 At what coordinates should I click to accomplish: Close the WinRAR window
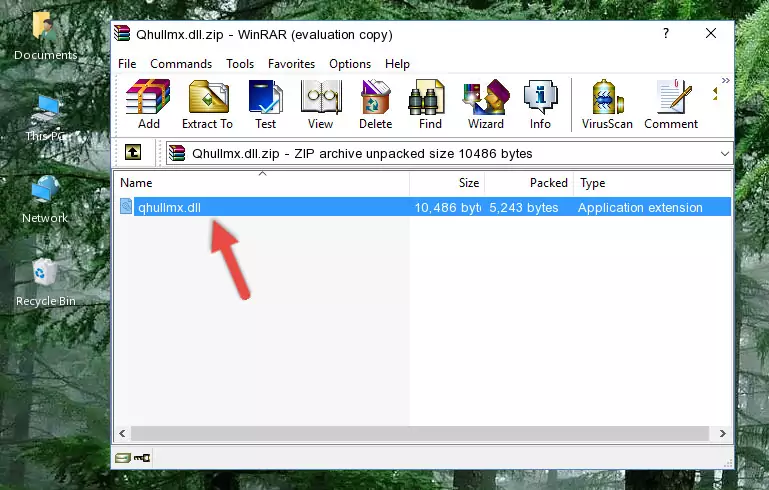[x=711, y=33]
